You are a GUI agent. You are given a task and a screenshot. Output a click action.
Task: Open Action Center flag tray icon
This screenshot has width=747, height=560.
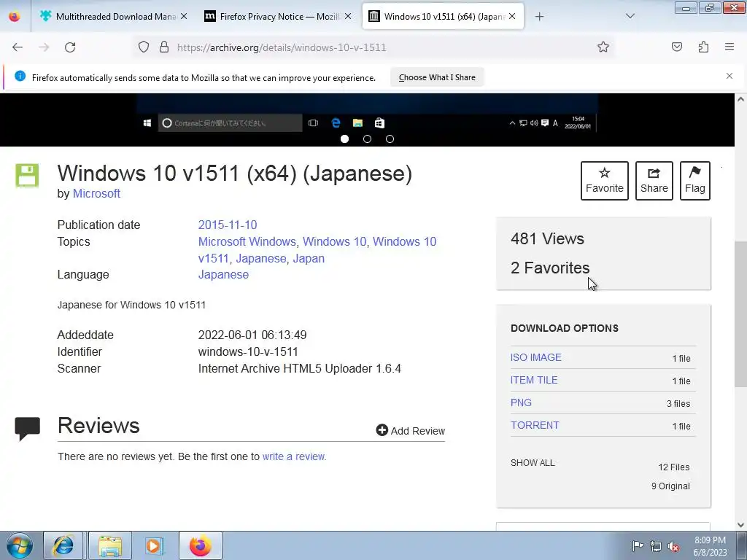[x=638, y=545]
